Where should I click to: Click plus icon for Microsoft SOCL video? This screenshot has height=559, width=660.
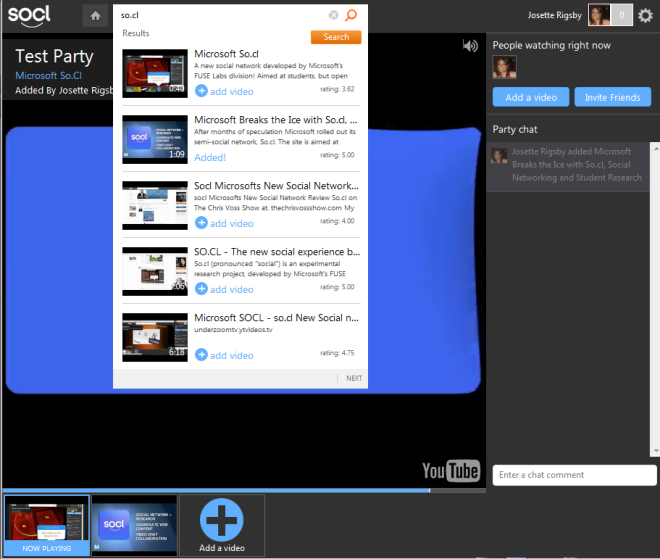201,354
